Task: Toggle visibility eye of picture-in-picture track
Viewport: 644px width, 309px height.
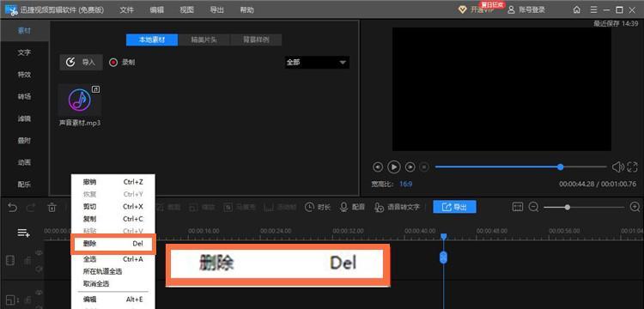Action: [x=39, y=293]
